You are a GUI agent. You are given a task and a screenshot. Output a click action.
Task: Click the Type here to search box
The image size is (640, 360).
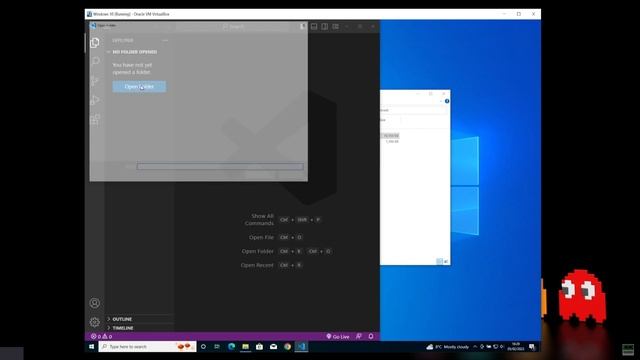click(147, 347)
